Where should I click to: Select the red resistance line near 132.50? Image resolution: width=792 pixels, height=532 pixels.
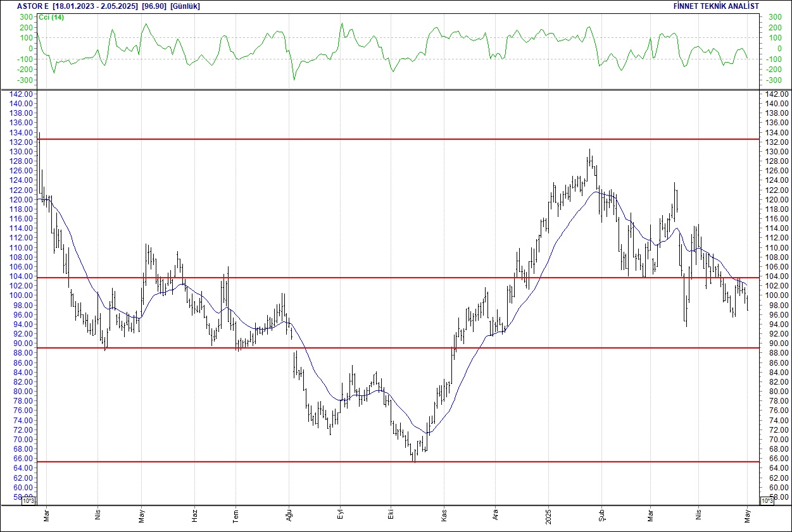click(x=399, y=139)
